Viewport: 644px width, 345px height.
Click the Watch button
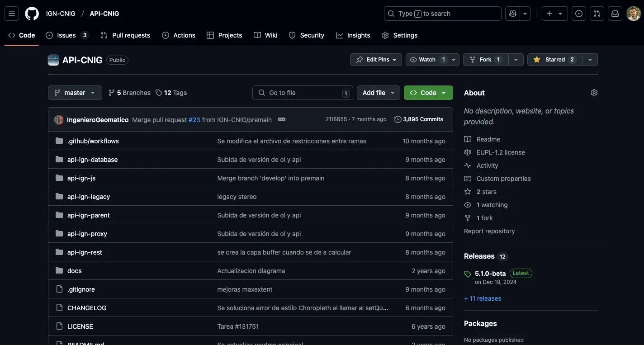click(x=426, y=60)
